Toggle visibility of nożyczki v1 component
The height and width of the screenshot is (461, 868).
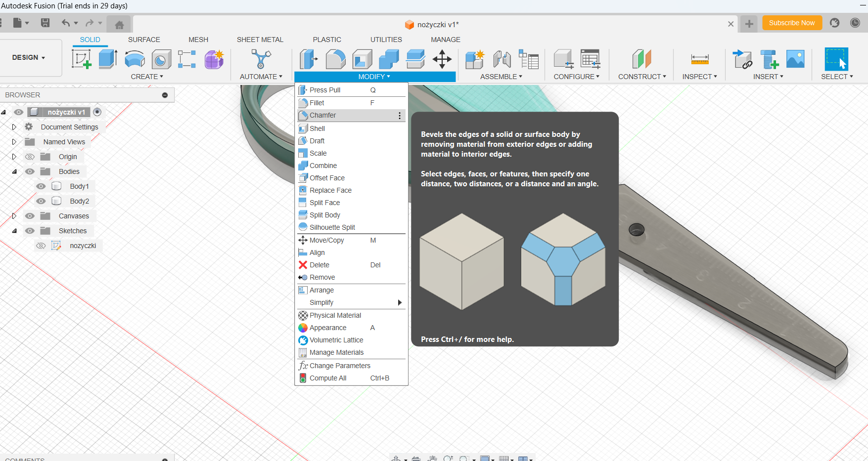[x=18, y=112]
